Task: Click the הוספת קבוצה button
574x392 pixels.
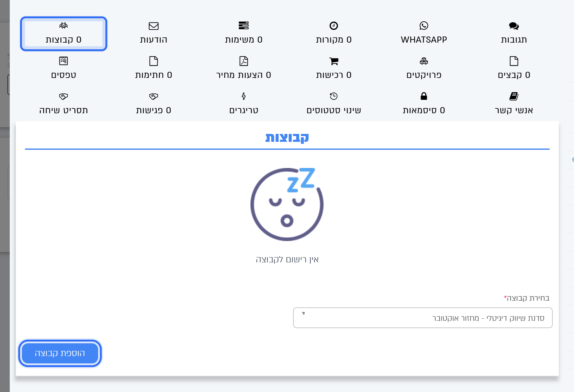Action: click(60, 353)
